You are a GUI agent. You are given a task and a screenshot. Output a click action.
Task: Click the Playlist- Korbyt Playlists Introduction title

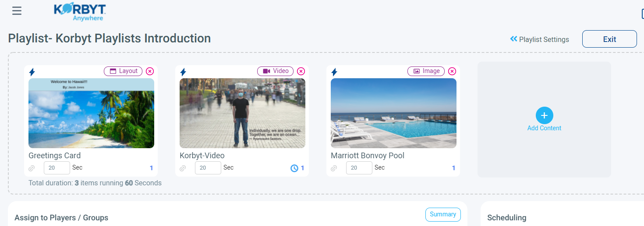click(110, 38)
